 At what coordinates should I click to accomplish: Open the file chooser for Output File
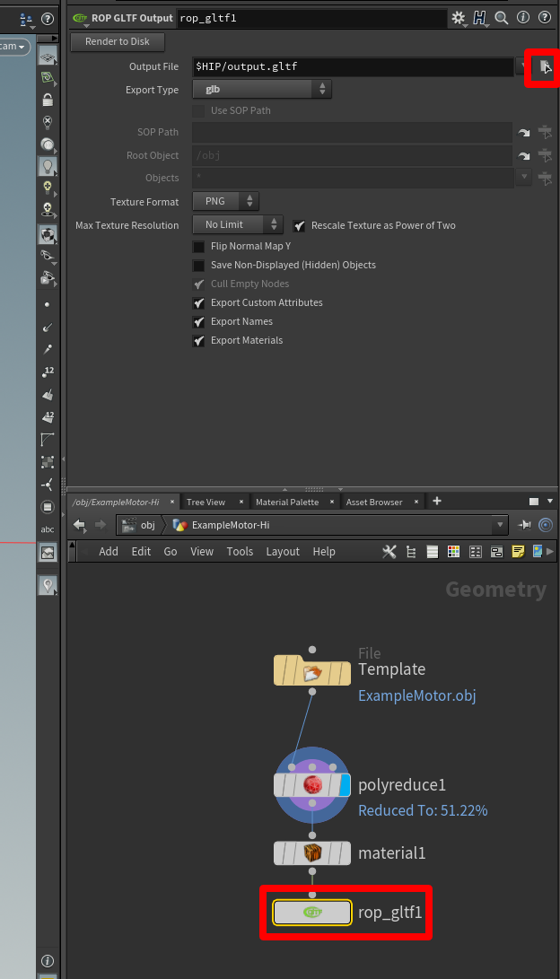(544, 66)
